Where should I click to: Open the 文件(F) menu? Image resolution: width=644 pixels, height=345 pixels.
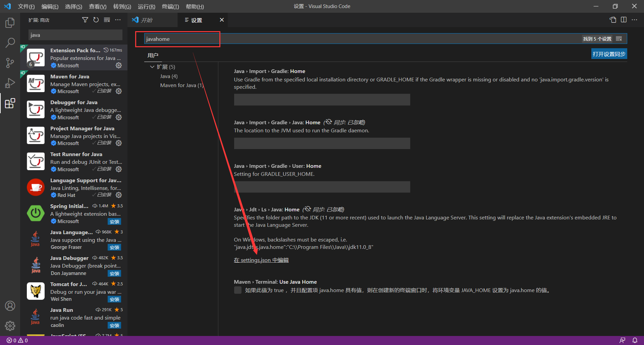pyautogui.click(x=26, y=6)
